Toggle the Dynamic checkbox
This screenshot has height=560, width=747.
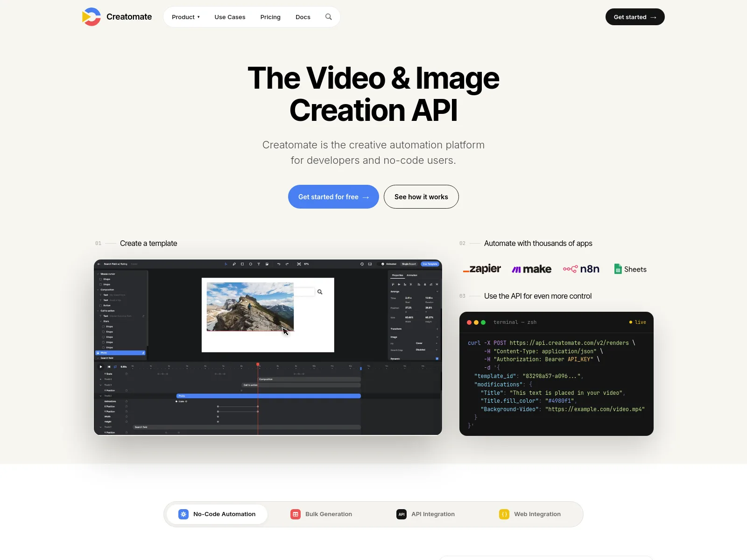(437, 358)
